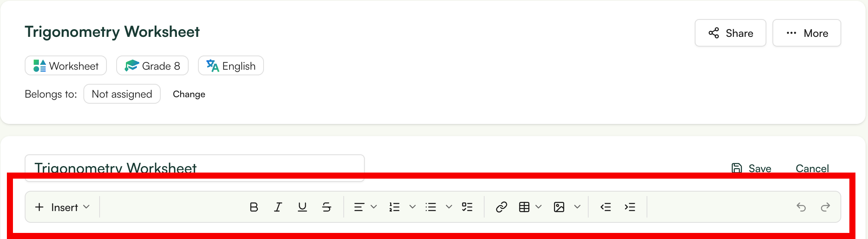Image resolution: width=868 pixels, height=239 pixels.
Task: Open the More options menu
Action: click(x=806, y=33)
